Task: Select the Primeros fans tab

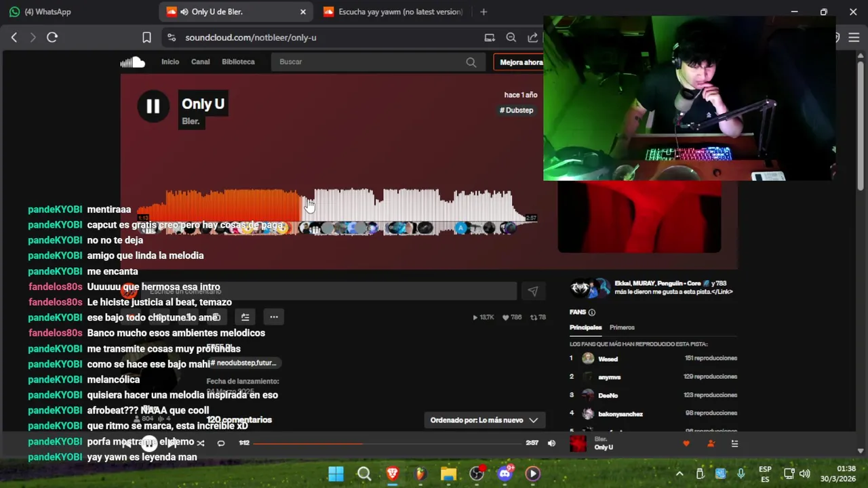Action: tap(622, 327)
